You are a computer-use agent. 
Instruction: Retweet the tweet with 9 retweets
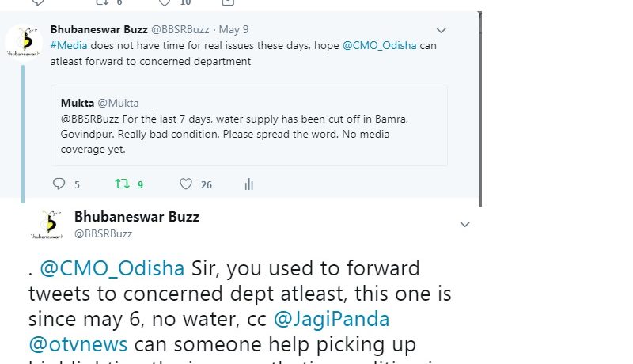122,184
